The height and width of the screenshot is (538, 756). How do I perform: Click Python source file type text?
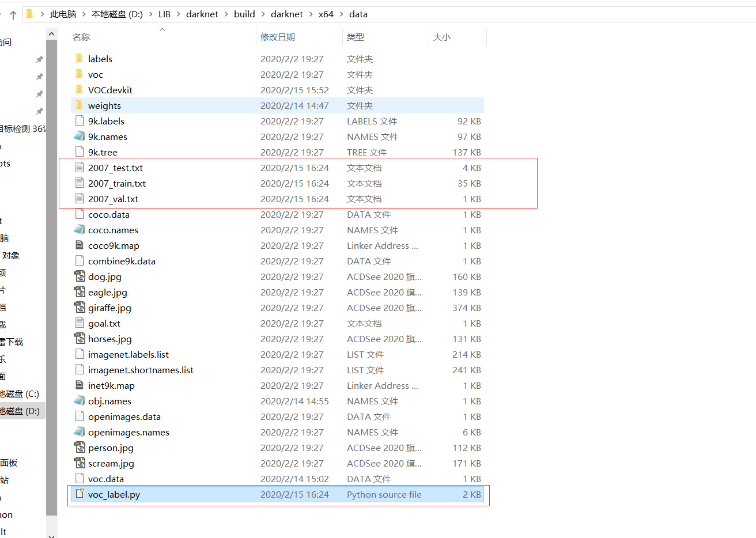tap(384, 494)
